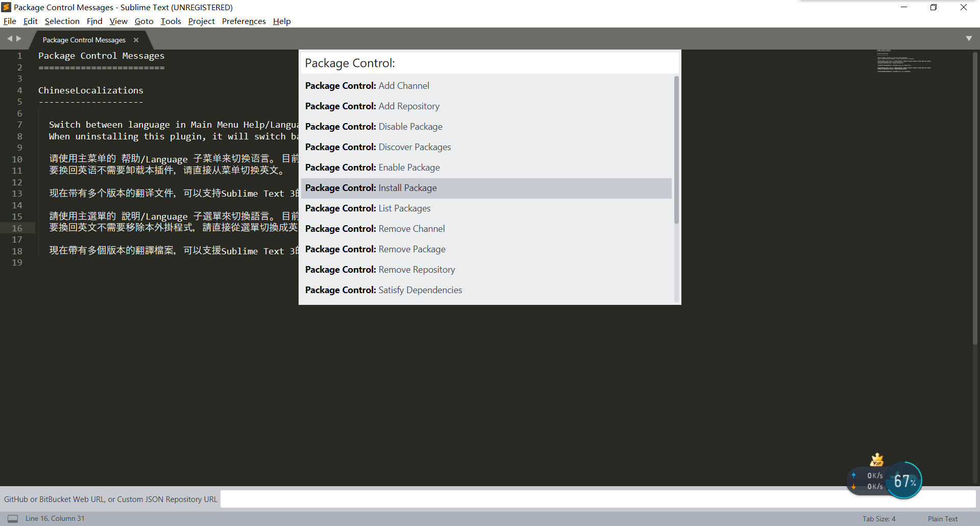This screenshot has height=526, width=980.
Task: Close the Package Control Messages tab
Action: pyautogui.click(x=136, y=40)
